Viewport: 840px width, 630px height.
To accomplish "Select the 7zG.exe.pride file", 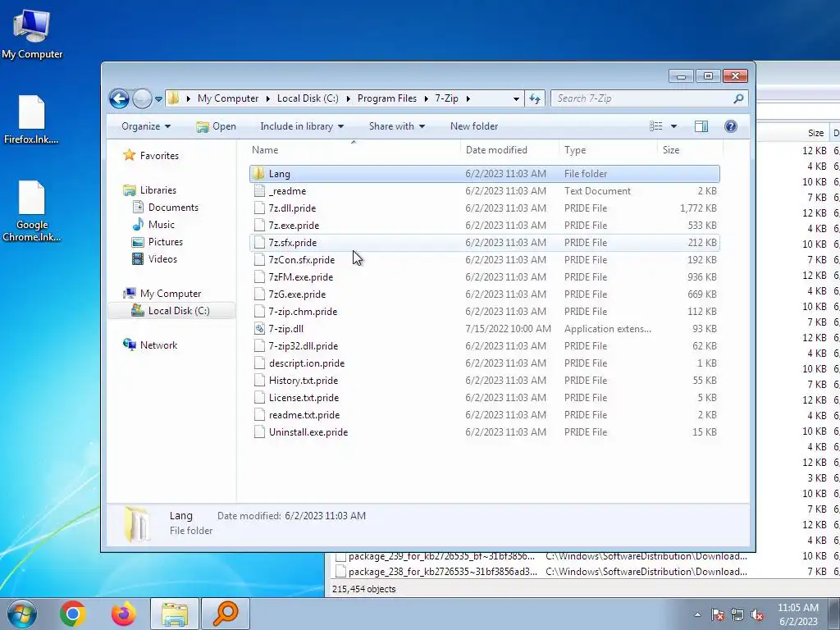I will 484,294.
